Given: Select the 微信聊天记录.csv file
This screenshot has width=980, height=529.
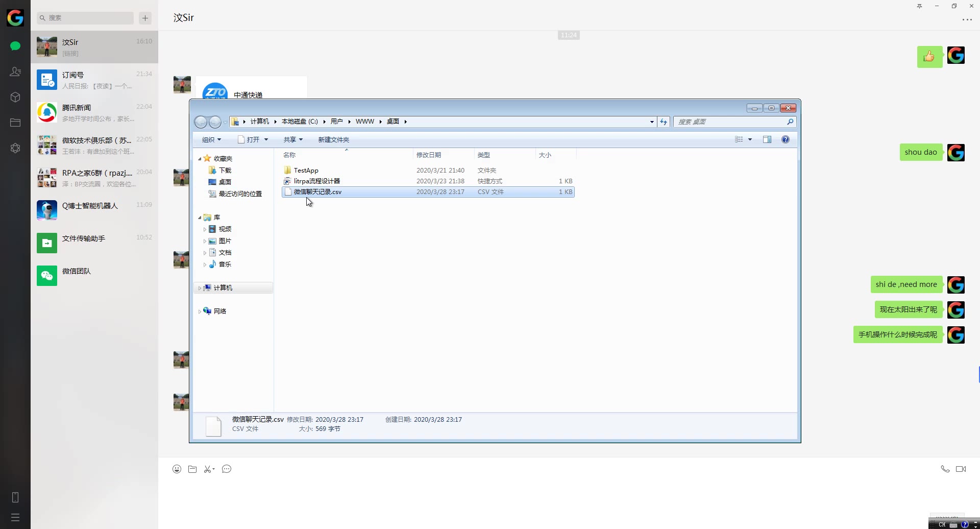Looking at the screenshot, I should click(x=428, y=192).
